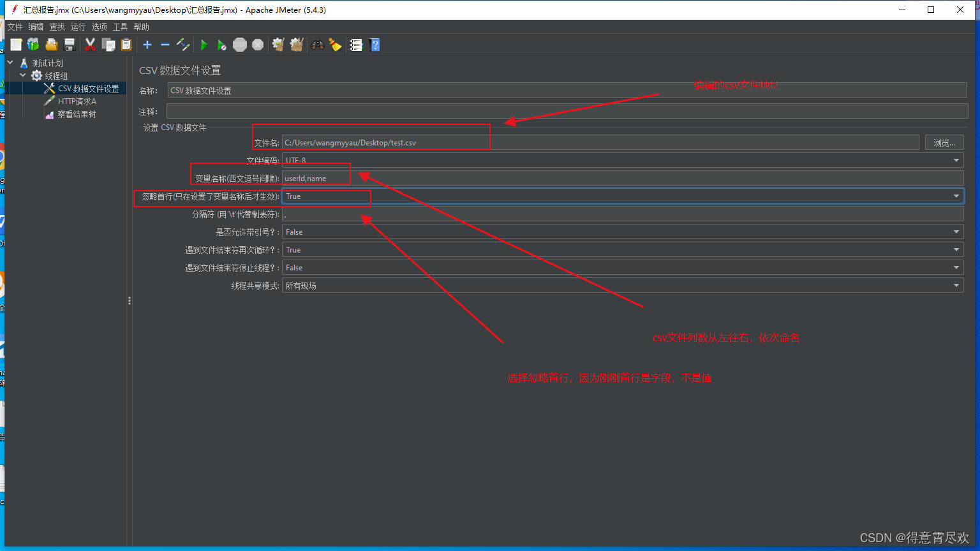Click the 'CSV 数据文件设置' panel heading
This screenshot has height=551, width=980.
pyautogui.click(x=180, y=70)
